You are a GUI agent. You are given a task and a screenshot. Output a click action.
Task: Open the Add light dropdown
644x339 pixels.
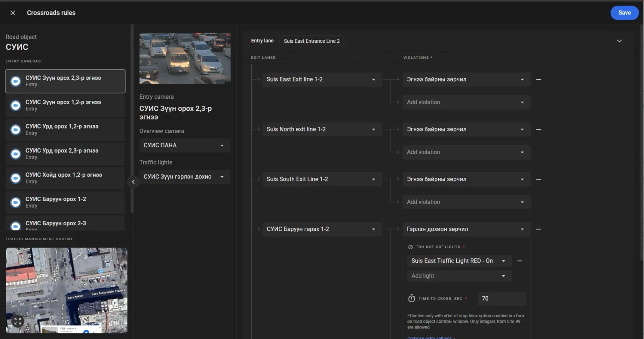[x=459, y=276]
